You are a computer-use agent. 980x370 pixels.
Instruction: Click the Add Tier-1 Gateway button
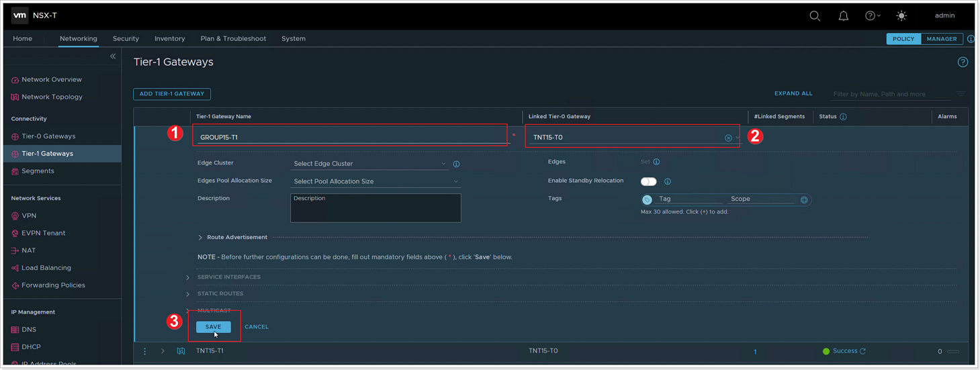(x=172, y=94)
